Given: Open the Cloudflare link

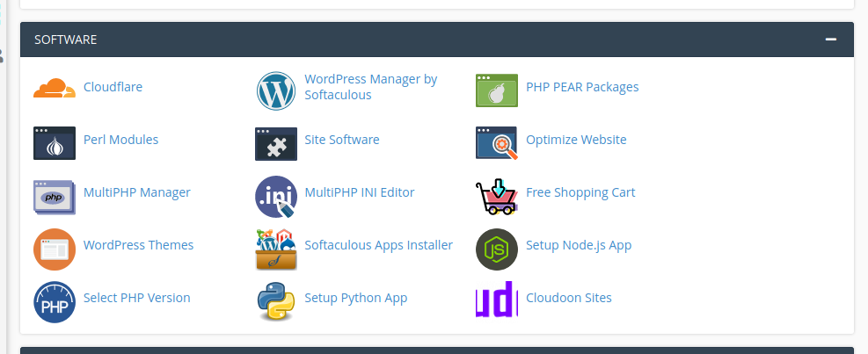Looking at the screenshot, I should (x=113, y=87).
